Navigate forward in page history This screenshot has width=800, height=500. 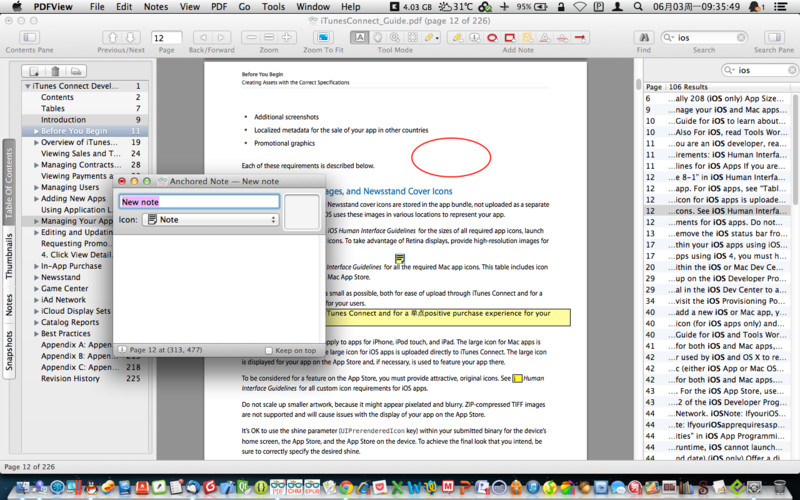[220, 38]
